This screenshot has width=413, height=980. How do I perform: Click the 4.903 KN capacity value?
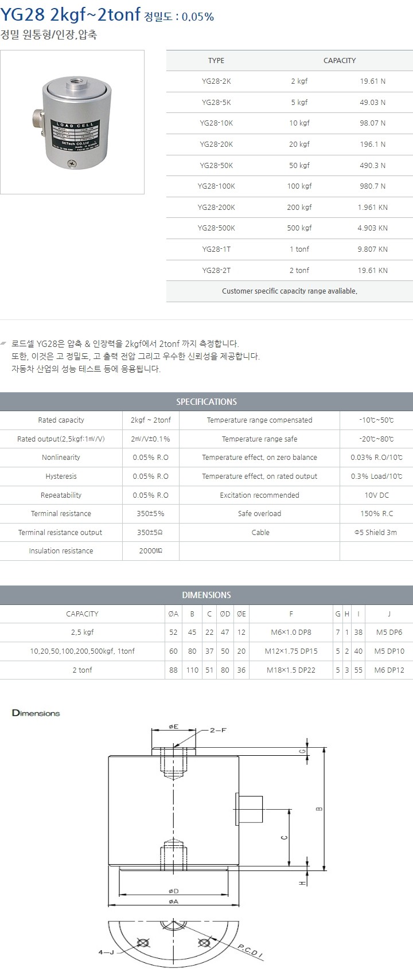point(372,228)
